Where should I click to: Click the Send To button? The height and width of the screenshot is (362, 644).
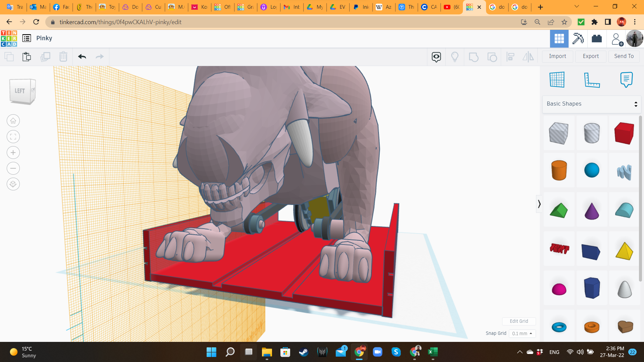pos(624,56)
